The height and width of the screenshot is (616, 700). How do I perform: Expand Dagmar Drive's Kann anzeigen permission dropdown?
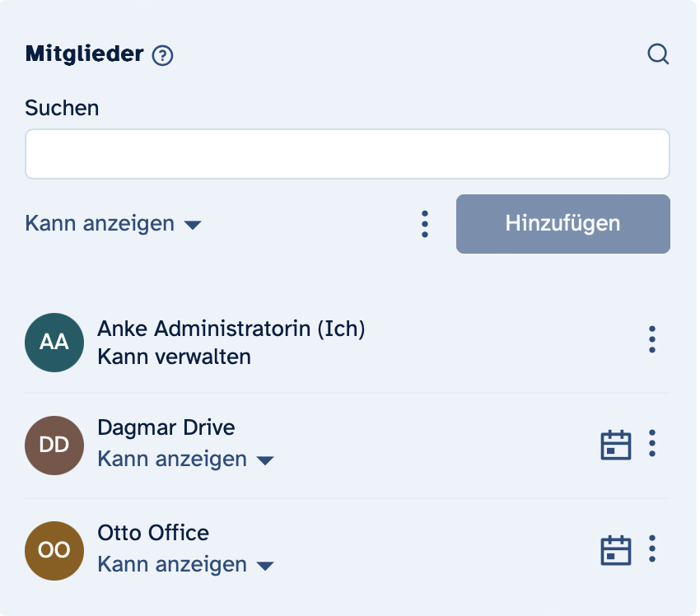pyautogui.click(x=184, y=460)
